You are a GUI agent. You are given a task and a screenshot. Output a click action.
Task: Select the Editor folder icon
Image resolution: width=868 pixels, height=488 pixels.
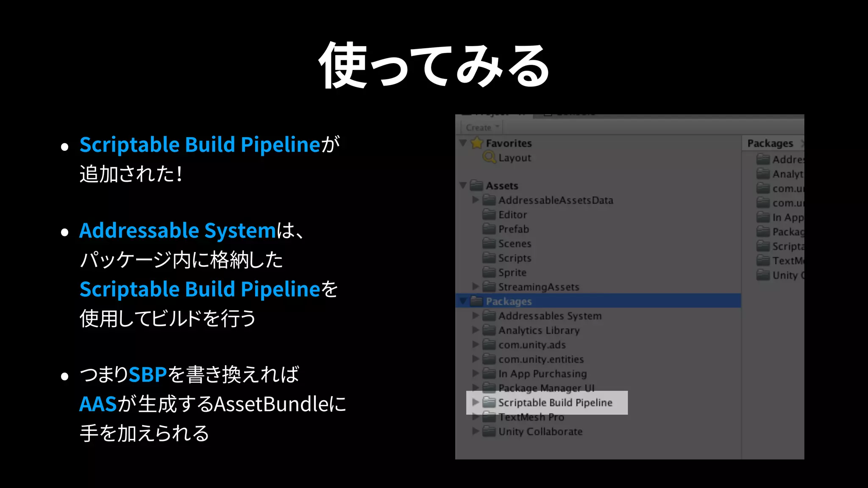(x=489, y=214)
